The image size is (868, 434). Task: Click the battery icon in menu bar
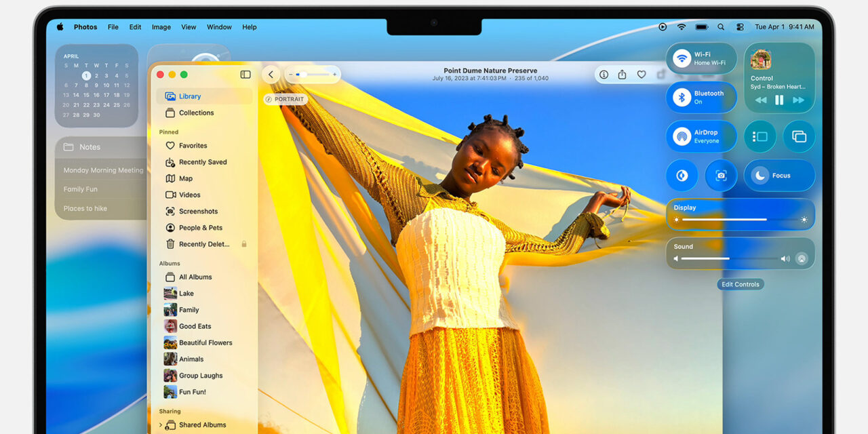click(x=702, y=27)
